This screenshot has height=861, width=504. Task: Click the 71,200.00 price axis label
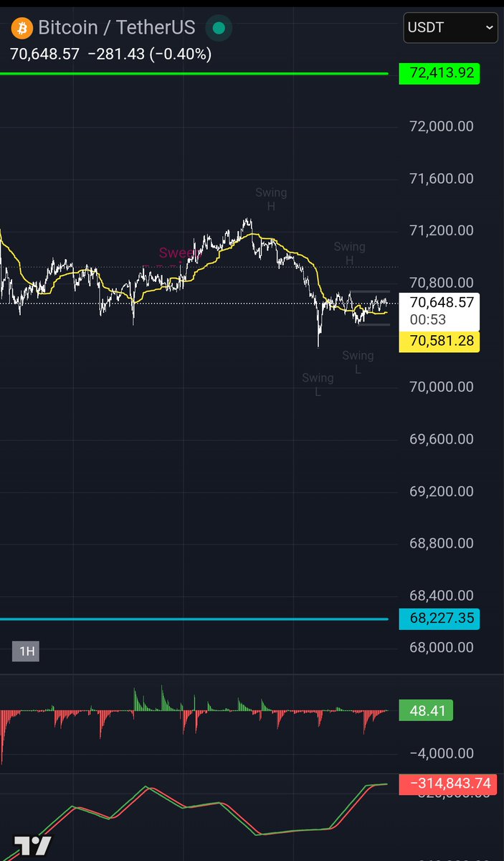(442, 230)
